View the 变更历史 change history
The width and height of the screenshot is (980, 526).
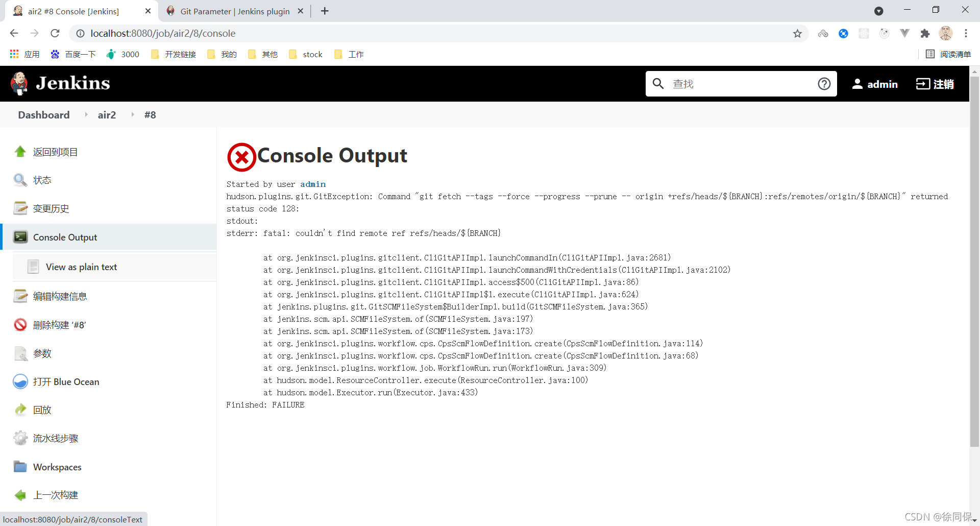pyautogui.click(x=52, y=208)
